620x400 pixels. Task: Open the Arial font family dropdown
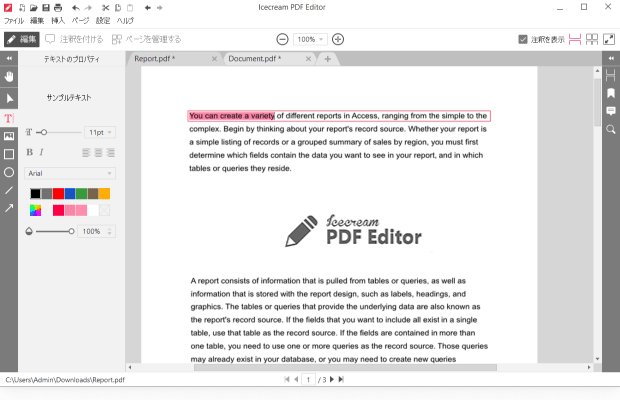coord(70,173)
